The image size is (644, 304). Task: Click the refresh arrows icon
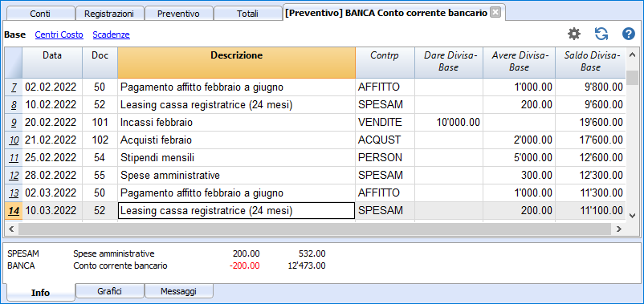coord(601,34)
